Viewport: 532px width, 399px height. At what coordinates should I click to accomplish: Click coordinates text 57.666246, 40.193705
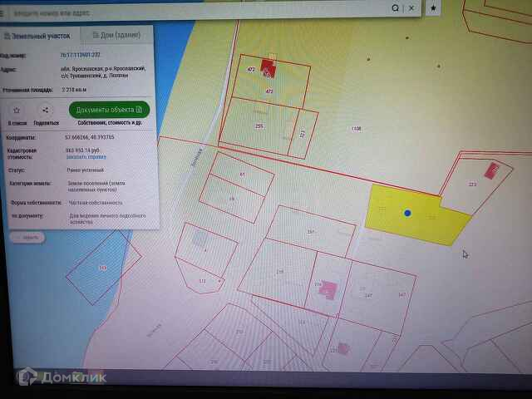point(89,137)
